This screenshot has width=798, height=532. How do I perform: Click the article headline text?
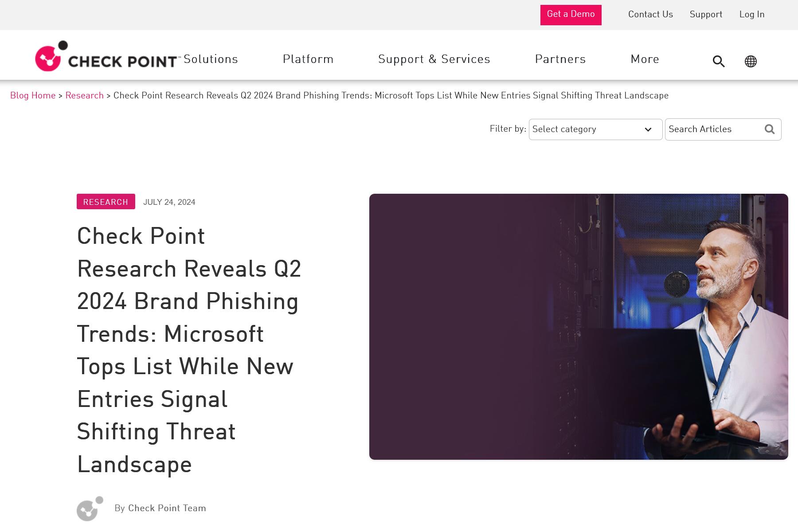(x=189, y=350)
